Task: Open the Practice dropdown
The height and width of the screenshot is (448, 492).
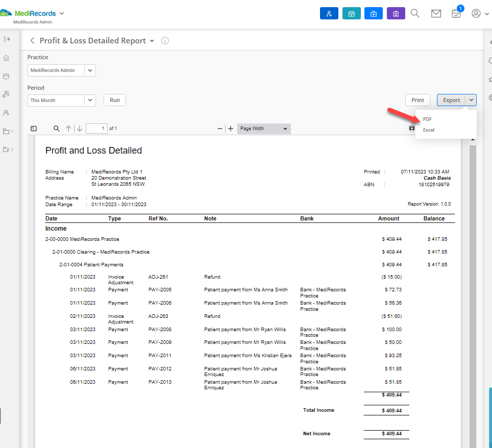Action: coord(61,70)
